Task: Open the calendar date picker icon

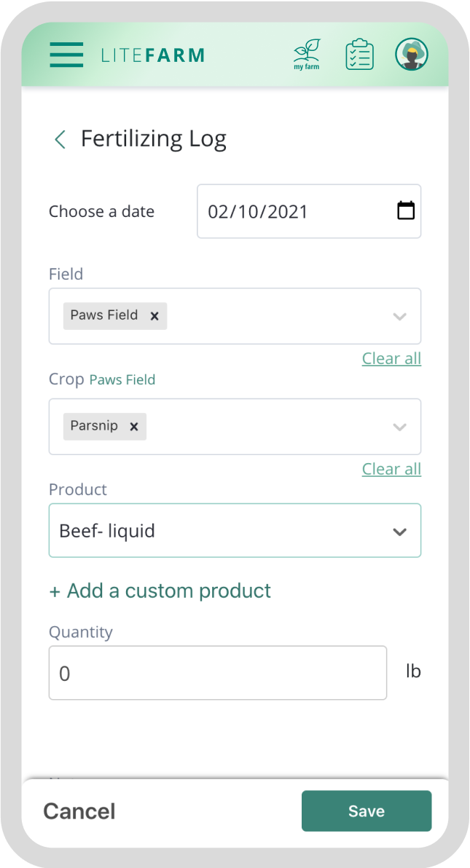Action: [405, 211]
